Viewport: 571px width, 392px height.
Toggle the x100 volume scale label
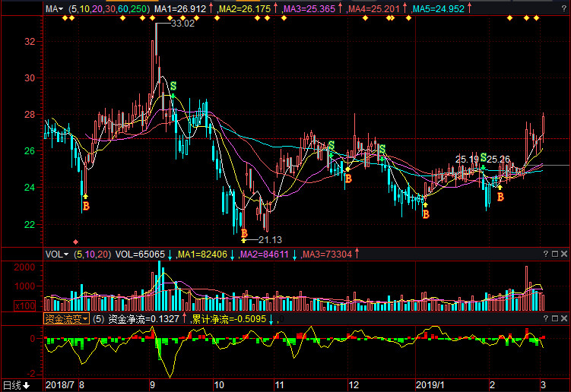pyautogui.click(x=25, y=305)
